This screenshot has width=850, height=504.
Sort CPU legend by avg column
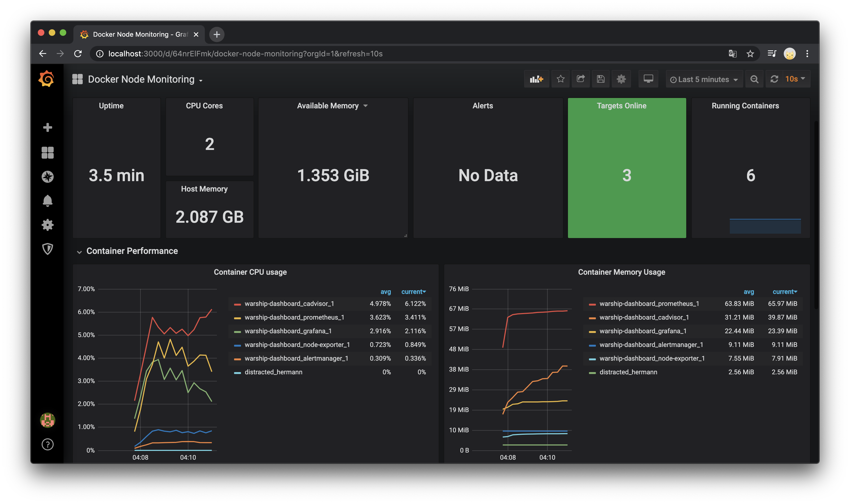[385, 292]
